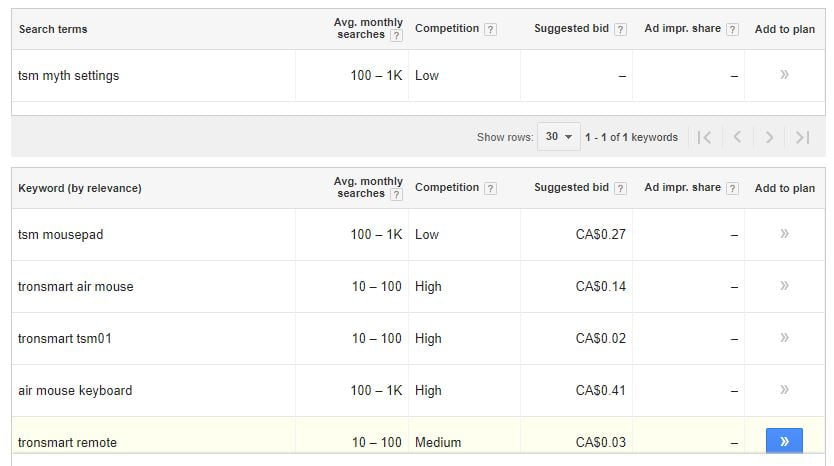Open Competition help icon in Keyword table
Viewport: 834px width, 466px height.
click(490, 188)
